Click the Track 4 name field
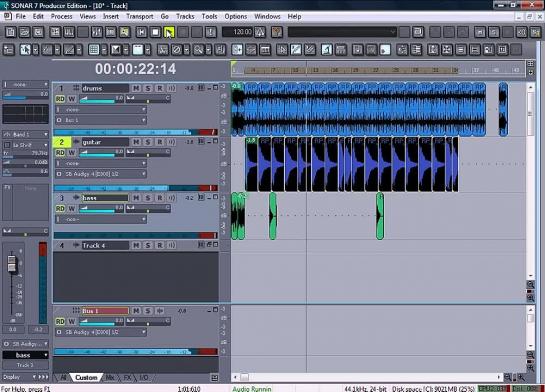Screen dimensions: 545x392 point(105,245)
